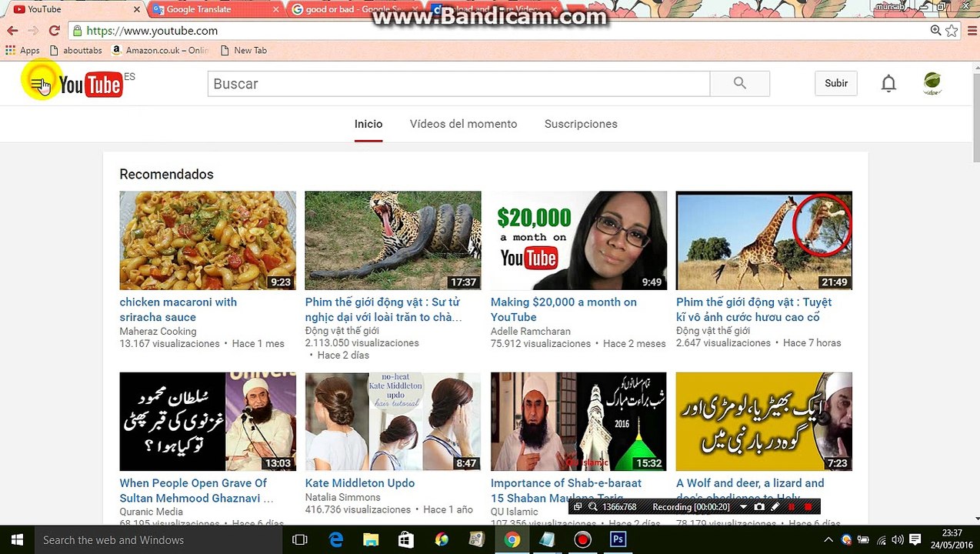Open Photoshop from the taskbar
This screenshot has width=980, height=554.
(x=618, y=540)
